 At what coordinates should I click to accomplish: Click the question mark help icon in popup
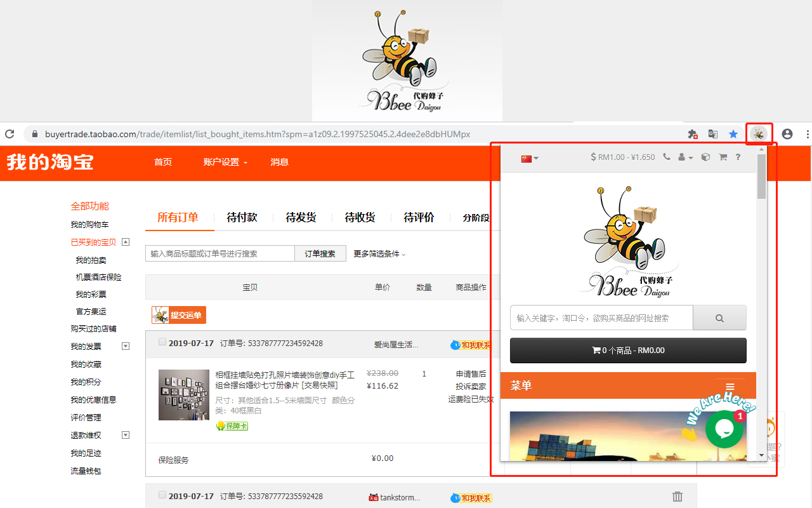point(738,157)
